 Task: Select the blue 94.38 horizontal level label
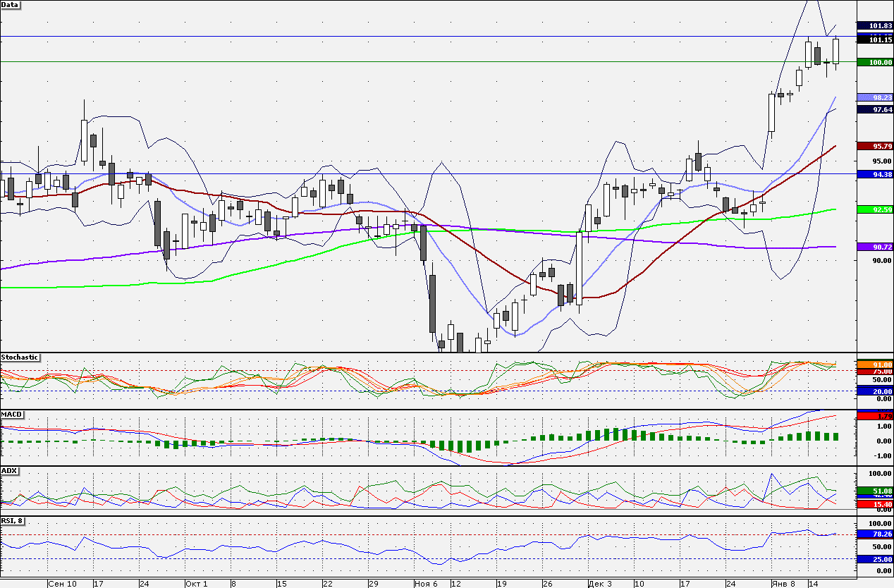(x=874, y=173)
